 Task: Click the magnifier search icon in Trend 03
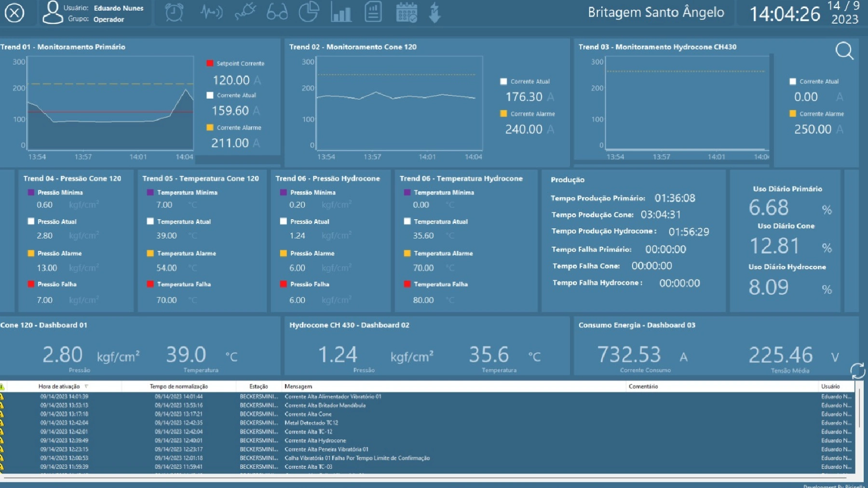pyautogui.click(x=844, y=51)
